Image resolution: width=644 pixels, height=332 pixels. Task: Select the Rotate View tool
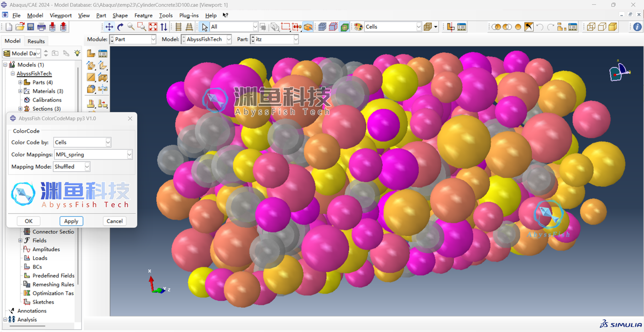point(120,27)
